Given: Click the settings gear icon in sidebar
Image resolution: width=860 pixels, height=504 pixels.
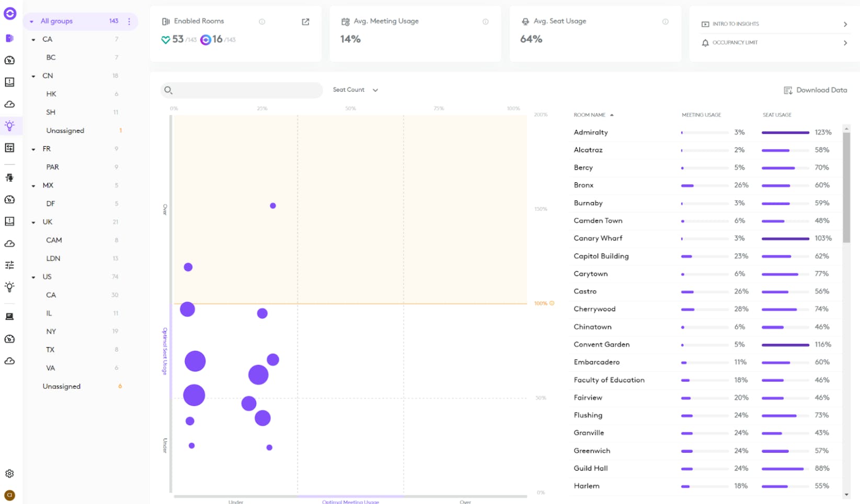Looking at the screenshot, I should point(9,474).
